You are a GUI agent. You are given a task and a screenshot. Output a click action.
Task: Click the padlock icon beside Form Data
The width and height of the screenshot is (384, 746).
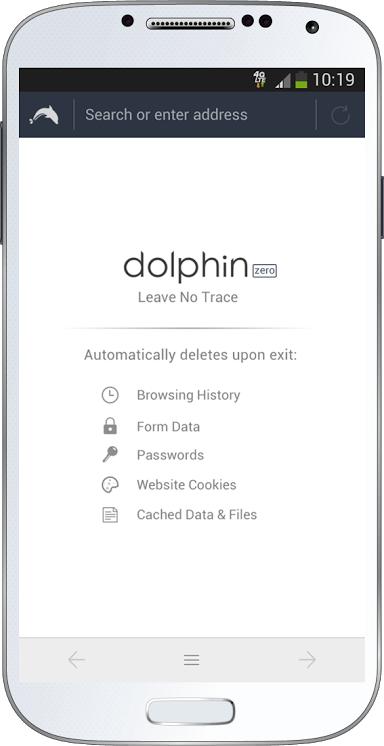coord(110,426)
